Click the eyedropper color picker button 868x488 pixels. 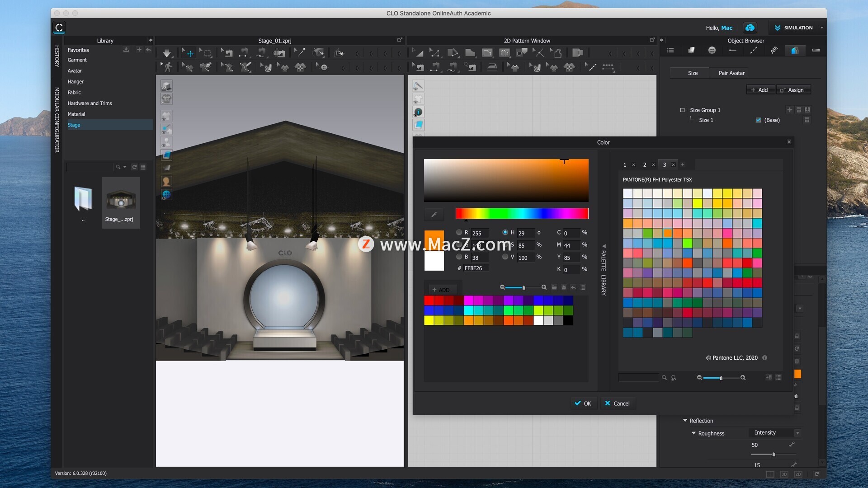click(x=434, y=214)
